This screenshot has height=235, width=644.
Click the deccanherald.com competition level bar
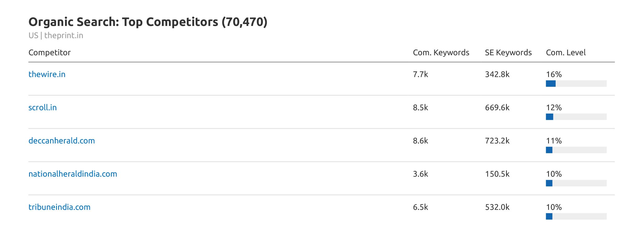[x=576, y=150]
